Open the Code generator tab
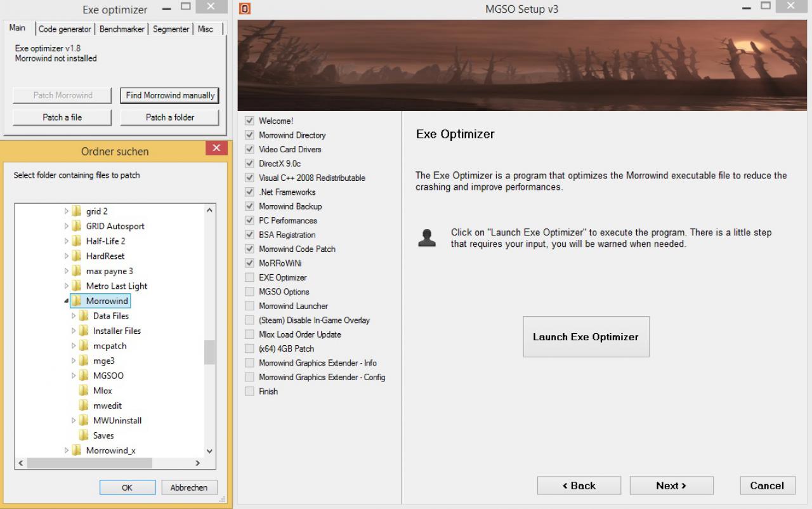The width and height of the screenshot is (812, 509). coord(65,29)
